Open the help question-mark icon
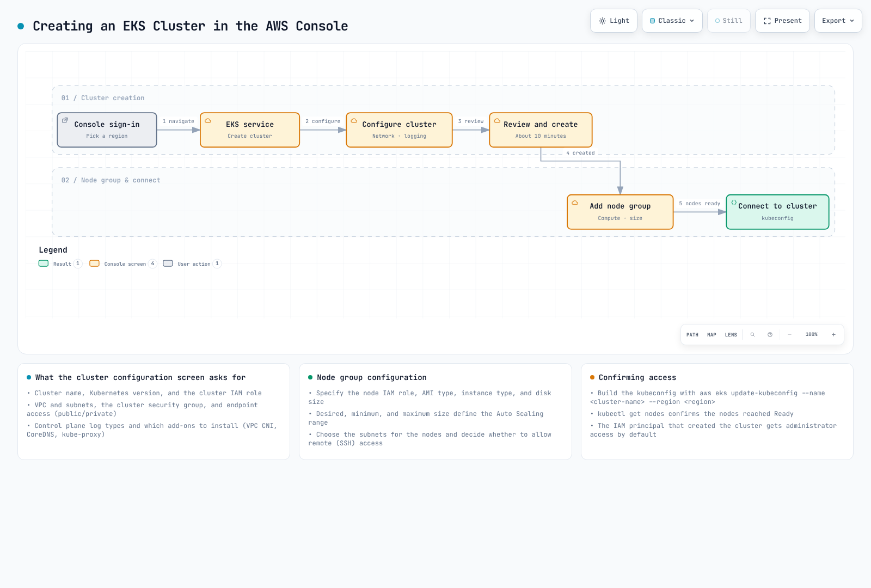The image size is (871, 588). 770,335
